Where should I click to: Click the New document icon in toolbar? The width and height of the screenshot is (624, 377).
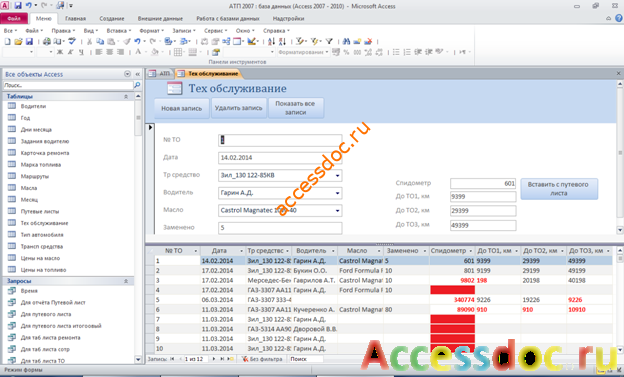click(x=8, y=41)
